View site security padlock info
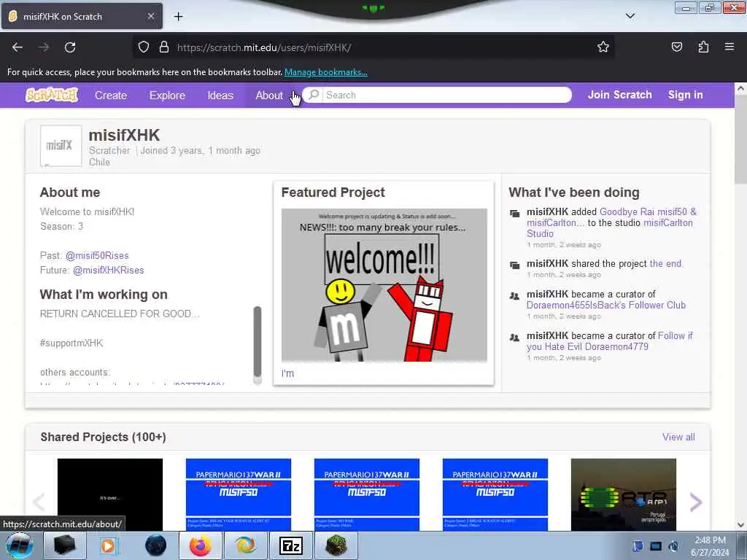Viewport: 747px width, 560px height. [x=164, y=47]
